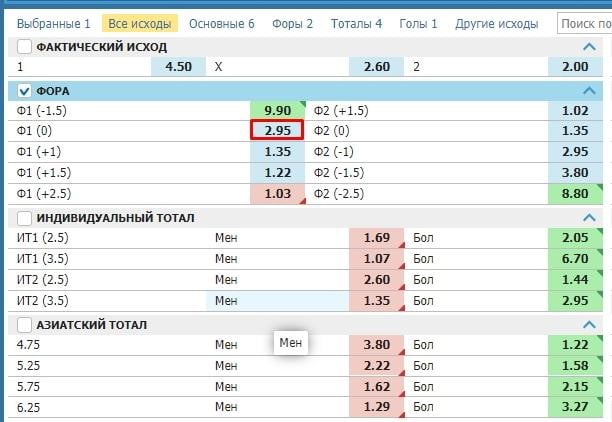Bet on Ф2 (-2.5) at 8.80

tap(575, 194)
